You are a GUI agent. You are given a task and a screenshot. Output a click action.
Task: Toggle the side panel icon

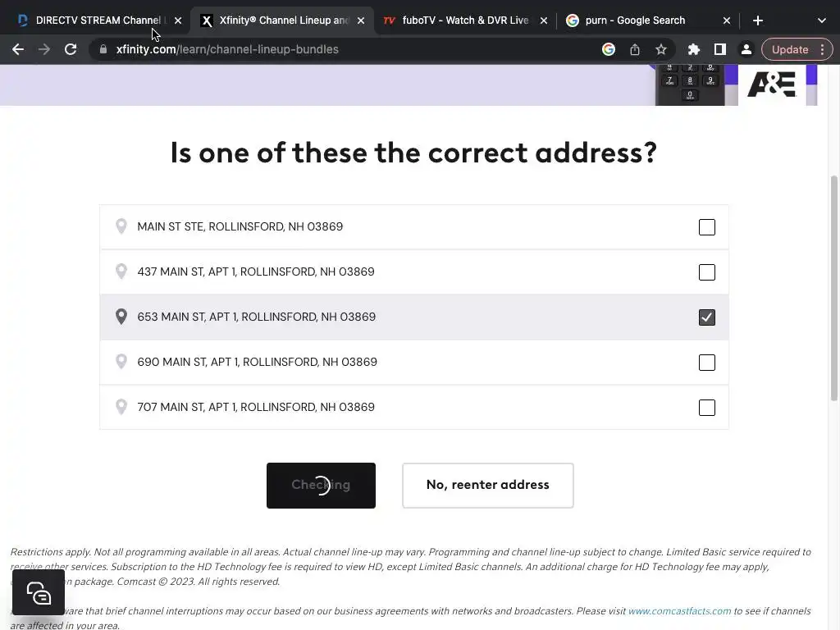coord(720,49)
